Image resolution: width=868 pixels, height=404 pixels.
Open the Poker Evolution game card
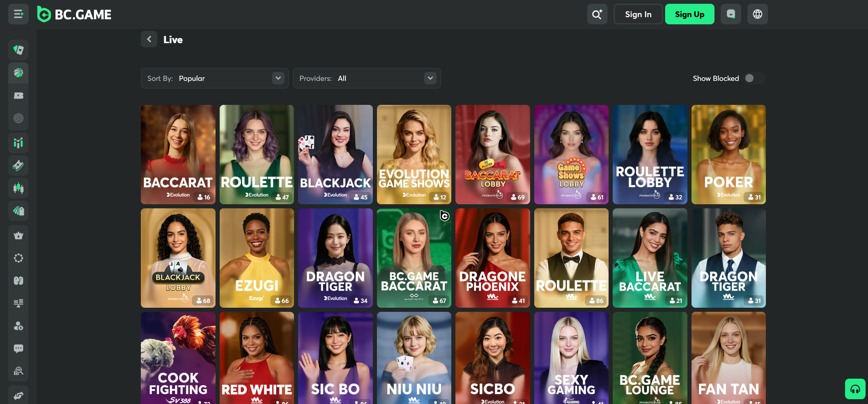(729, 155)
